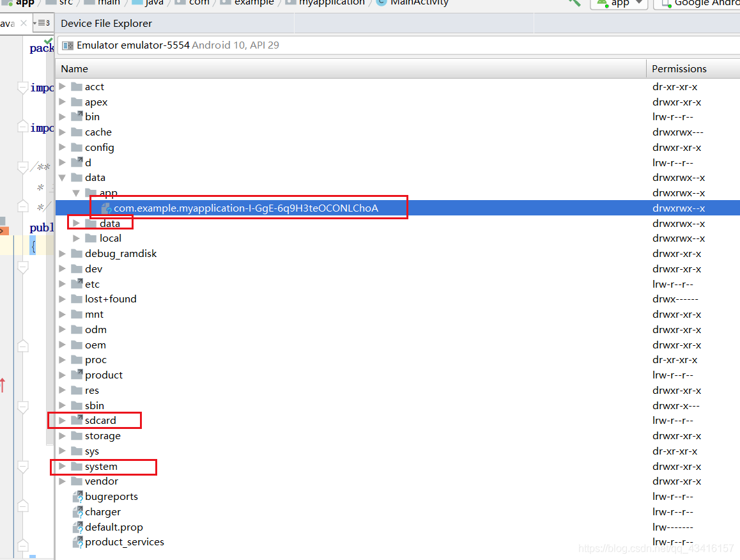Click the default.prop permissions cell lrw-------

(672, 527)
